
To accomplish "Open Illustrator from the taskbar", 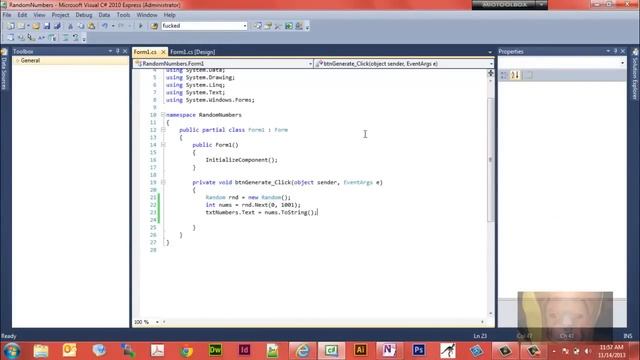I will pos(360,350).
